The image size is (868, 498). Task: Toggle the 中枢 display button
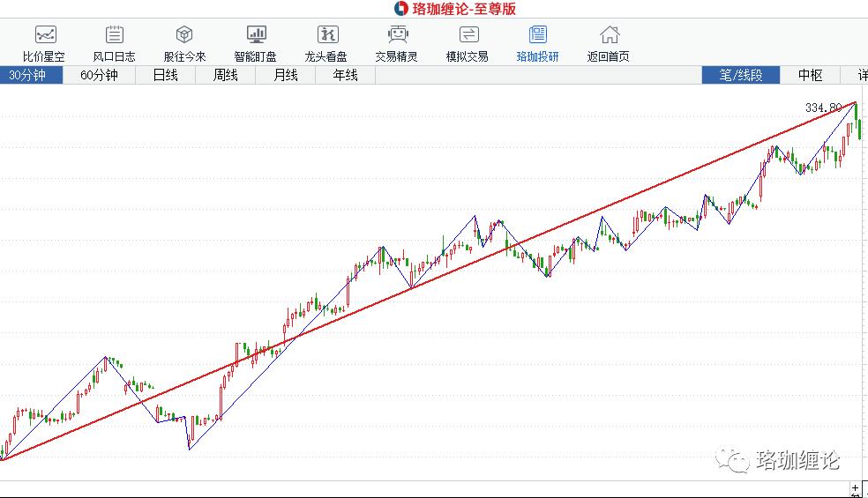coord(811,76)
